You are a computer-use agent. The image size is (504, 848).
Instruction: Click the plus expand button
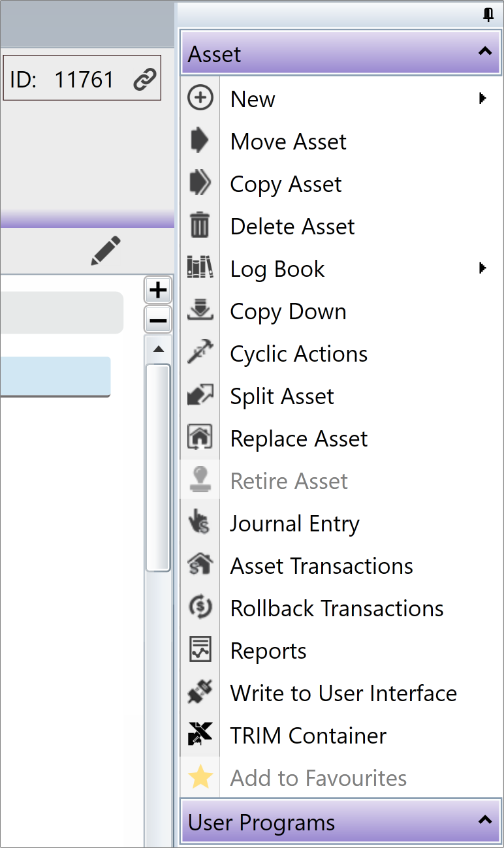click(x=158, y=290)
